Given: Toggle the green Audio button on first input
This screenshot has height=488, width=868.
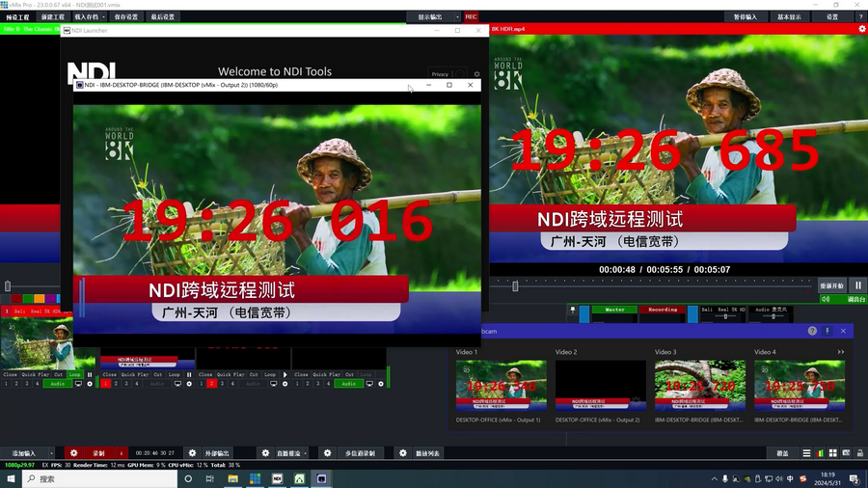Looking at the screenshot, I should point(57,384).
